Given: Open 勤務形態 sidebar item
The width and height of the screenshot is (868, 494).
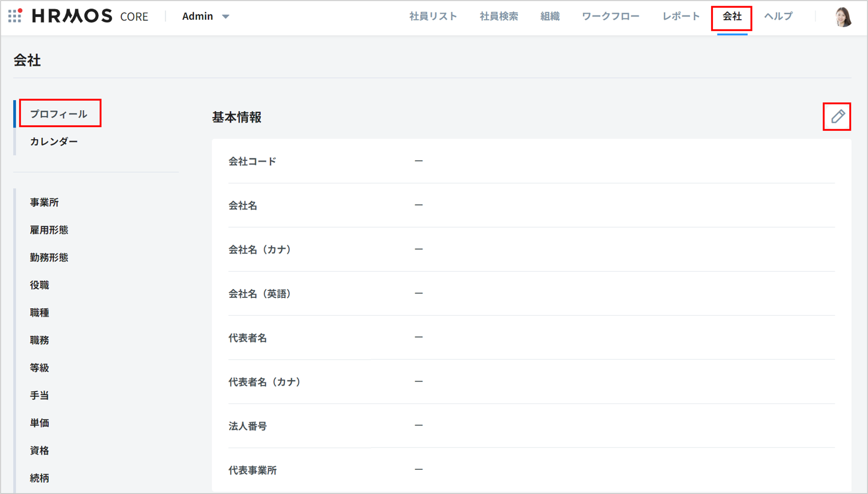Looking at the screenshot, I should click(49, 257).
